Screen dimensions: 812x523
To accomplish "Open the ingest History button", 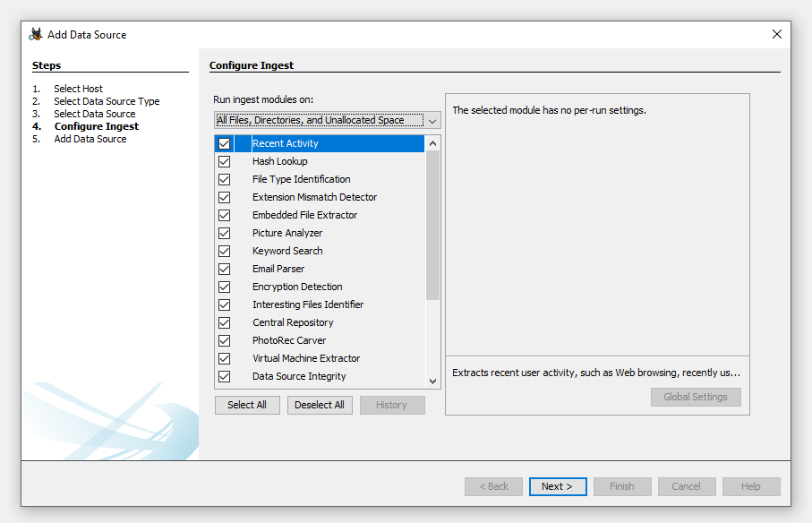I will (392, 405).
